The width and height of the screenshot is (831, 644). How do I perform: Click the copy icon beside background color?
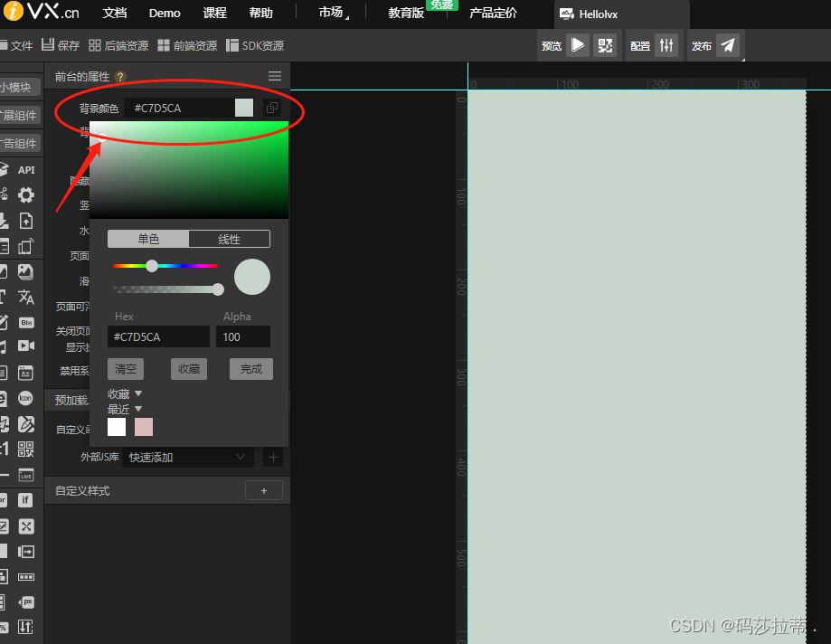(272, 108)
